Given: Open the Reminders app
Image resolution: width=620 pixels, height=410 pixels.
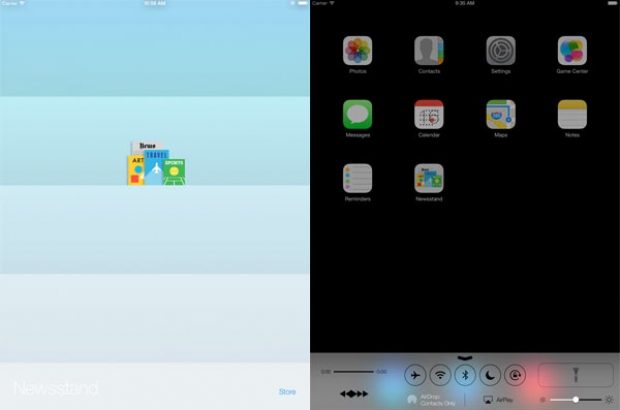Looking at the screenshot, I should [x=357, y=178].
